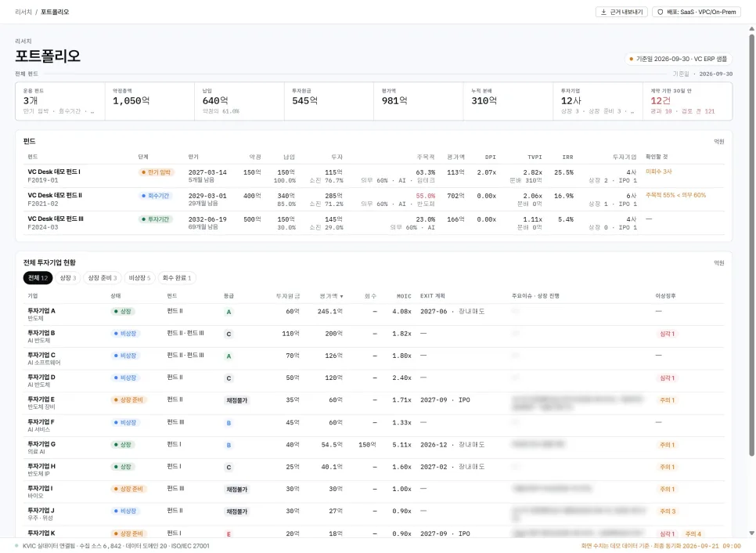
Task: Click the EXIT 계획 column header
Action: click(x=433, y=296)
